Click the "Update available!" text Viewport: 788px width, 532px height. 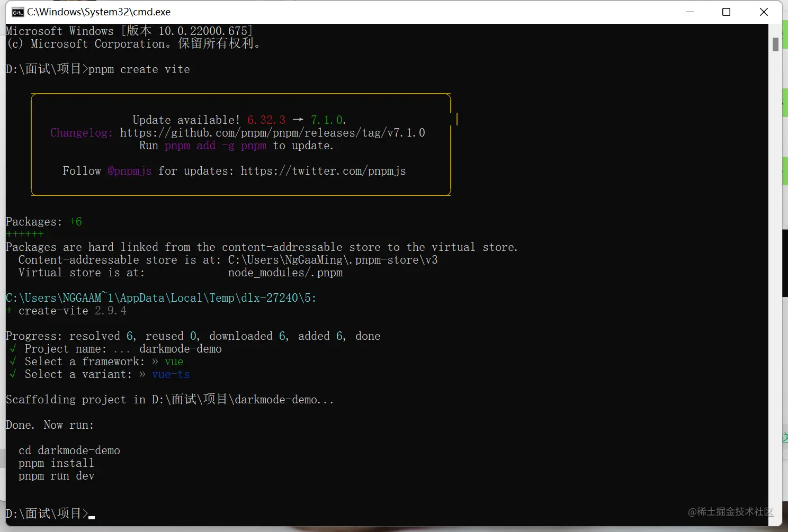pyautogui.click(x=186, y=120)
